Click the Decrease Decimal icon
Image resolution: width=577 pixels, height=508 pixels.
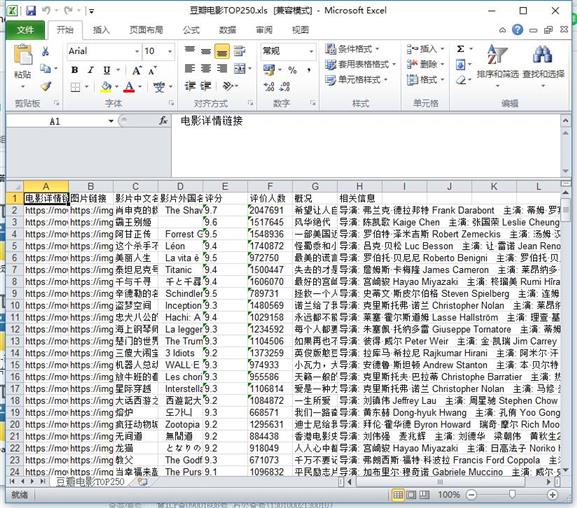285,87
